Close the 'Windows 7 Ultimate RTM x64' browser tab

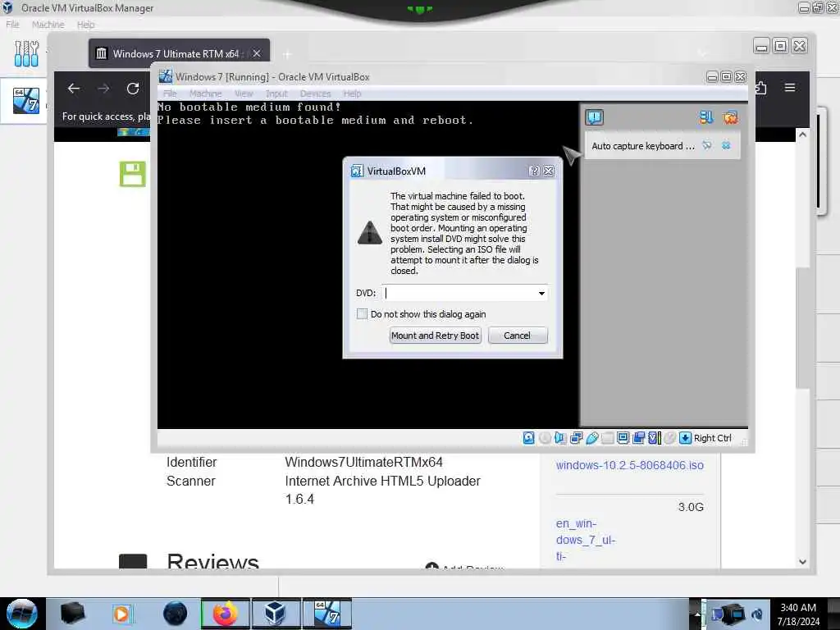[257, 53]
